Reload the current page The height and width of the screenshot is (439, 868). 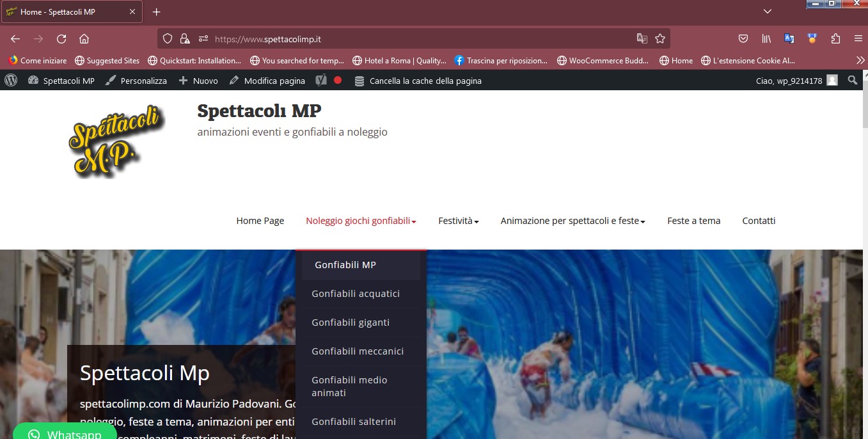click(x=61, y=39)
